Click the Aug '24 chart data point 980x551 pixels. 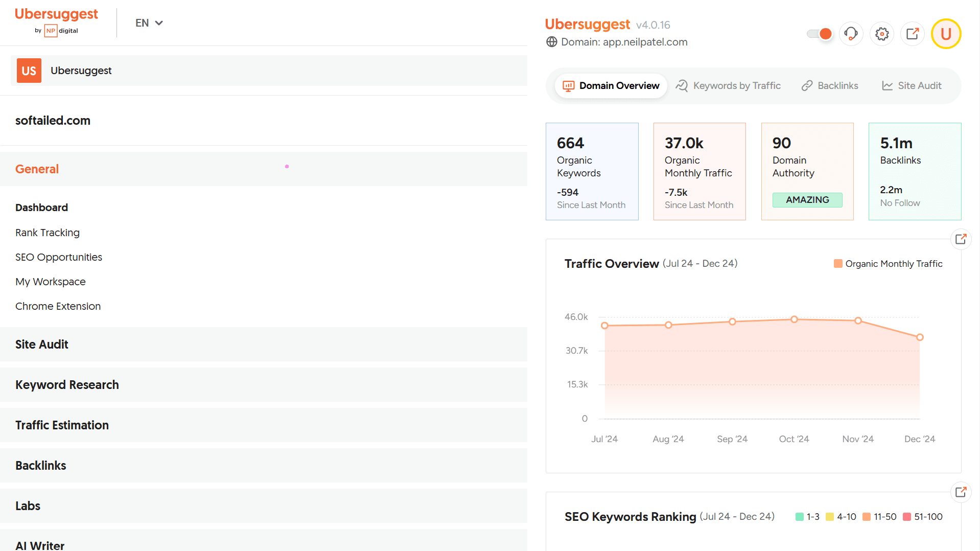(x=668, y=325)
